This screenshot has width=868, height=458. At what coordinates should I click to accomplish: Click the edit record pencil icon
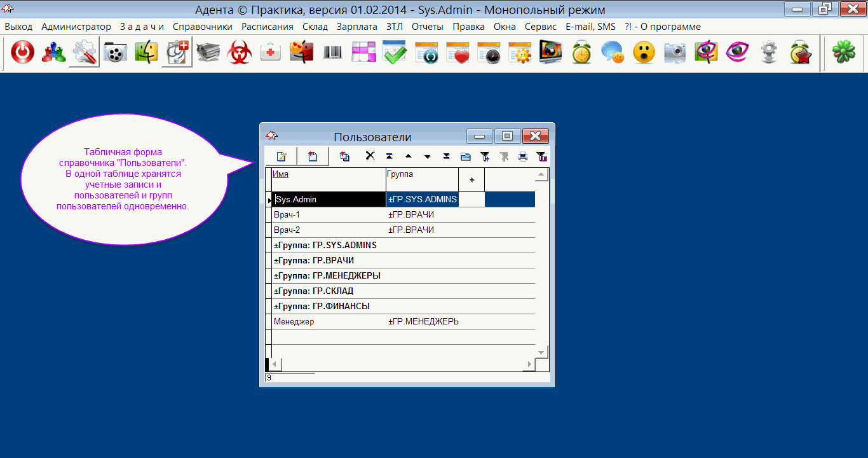[281, 156]
